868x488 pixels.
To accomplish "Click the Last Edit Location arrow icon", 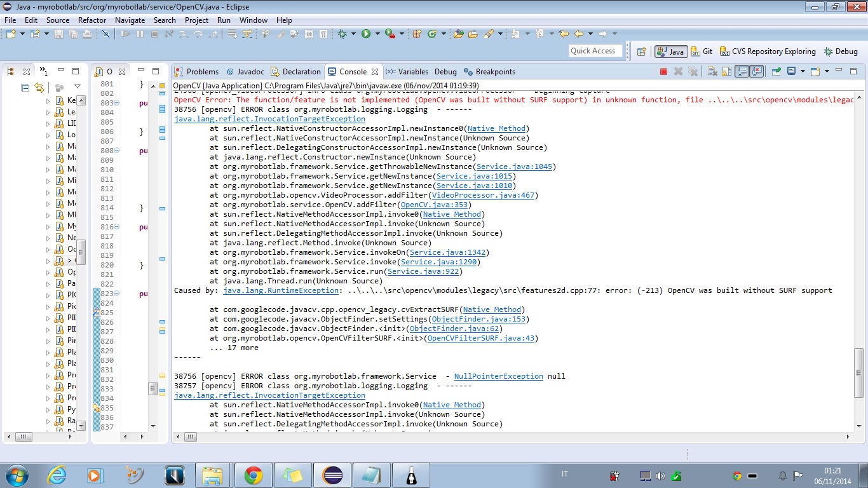I will coord(564,34).
